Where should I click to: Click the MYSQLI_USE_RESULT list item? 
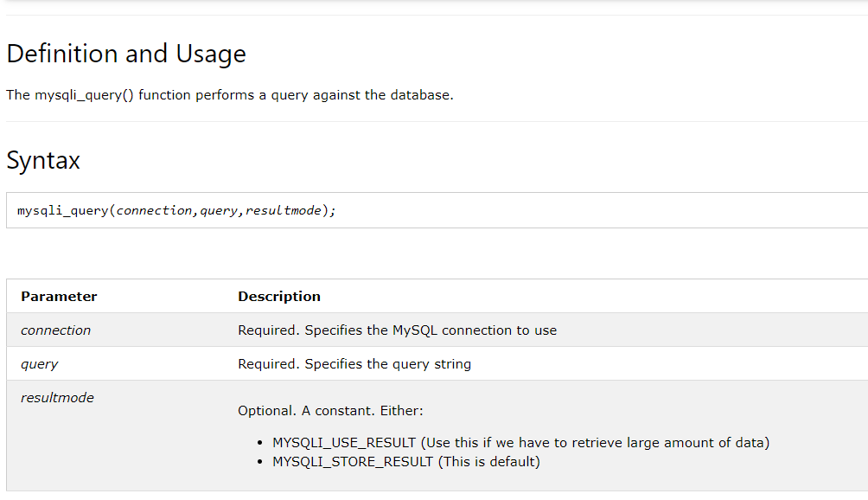tap(520, 443)
